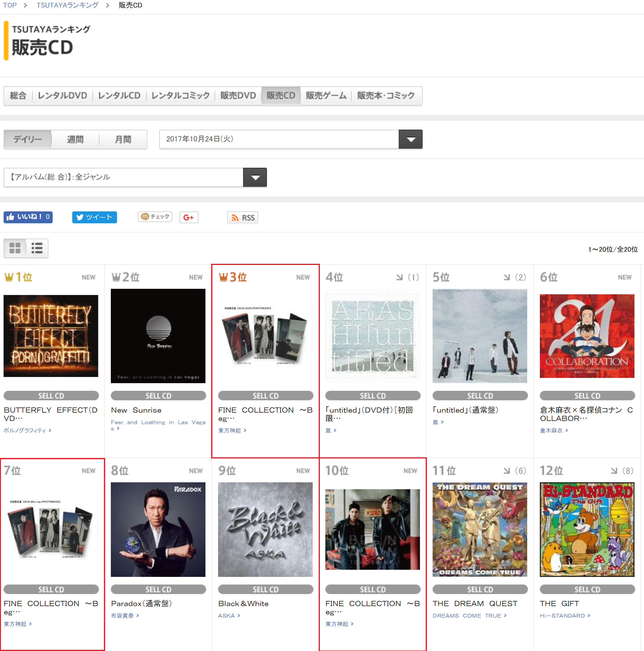Viewport: 644px width, 651px height.
Task: Switch to the レンタルDVD tab
Action: (62, 95)
